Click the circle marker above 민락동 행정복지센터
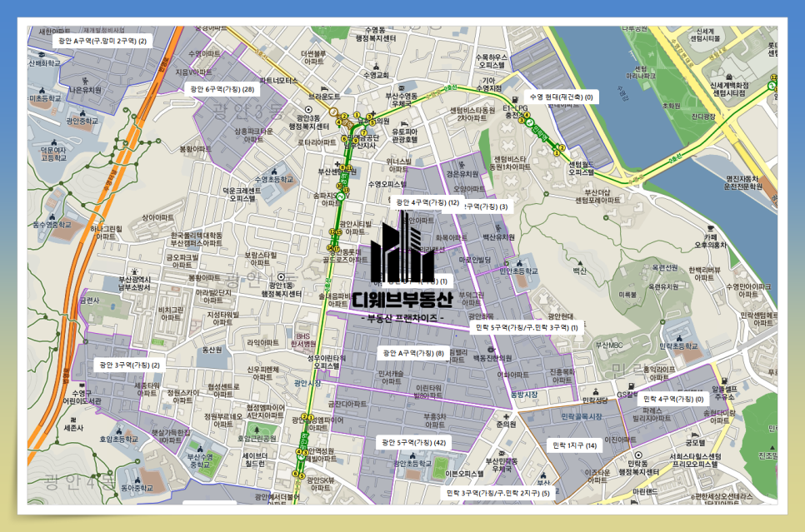The image size is (805, 532). tap(638, 455)
